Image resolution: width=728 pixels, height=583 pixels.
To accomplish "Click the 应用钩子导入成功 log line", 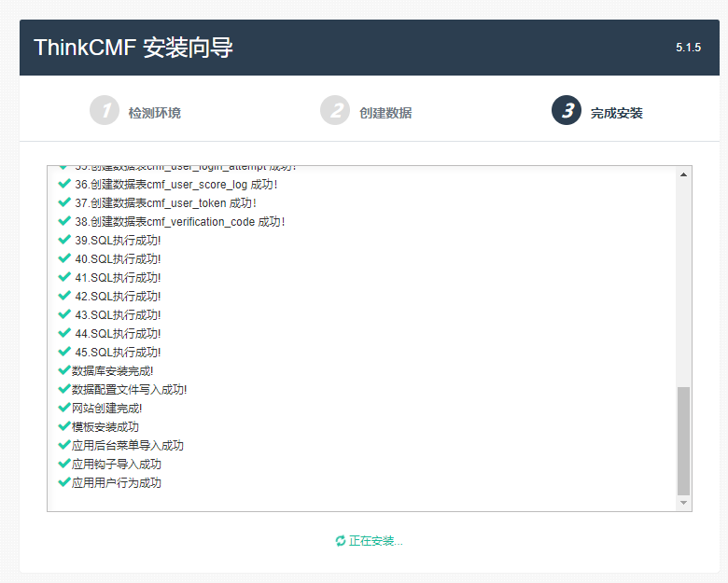I will point(117,465).
